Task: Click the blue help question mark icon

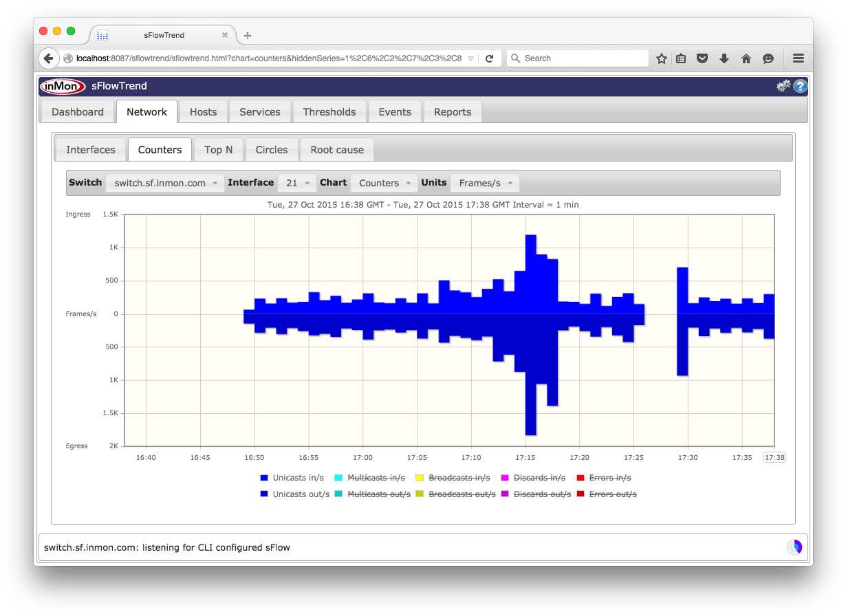Action: coord(800,86)
